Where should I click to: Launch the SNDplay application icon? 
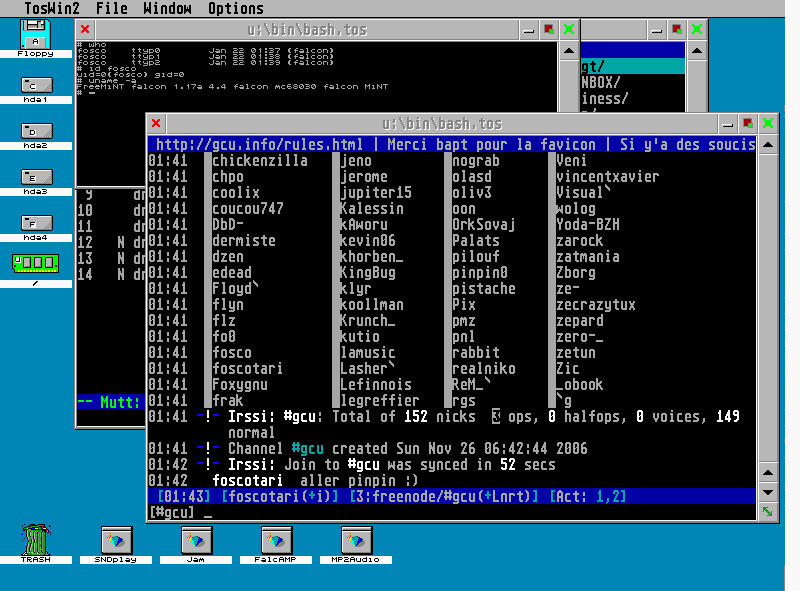click(118, 541)
